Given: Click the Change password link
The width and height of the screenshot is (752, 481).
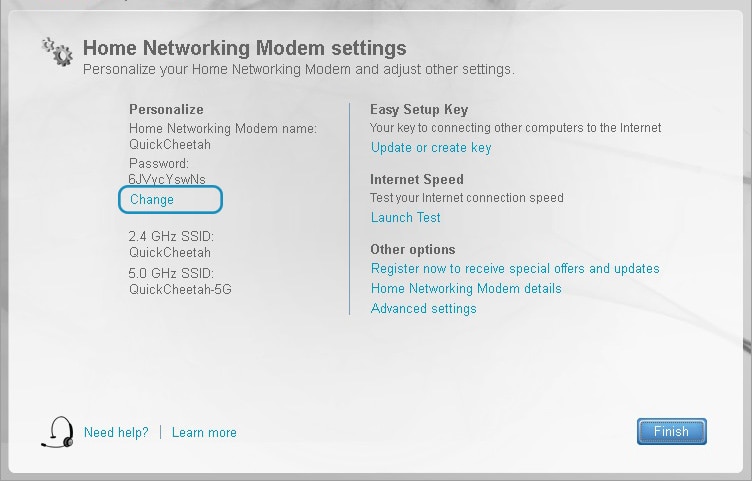Looking at the screenshot, I should [152, 200].
